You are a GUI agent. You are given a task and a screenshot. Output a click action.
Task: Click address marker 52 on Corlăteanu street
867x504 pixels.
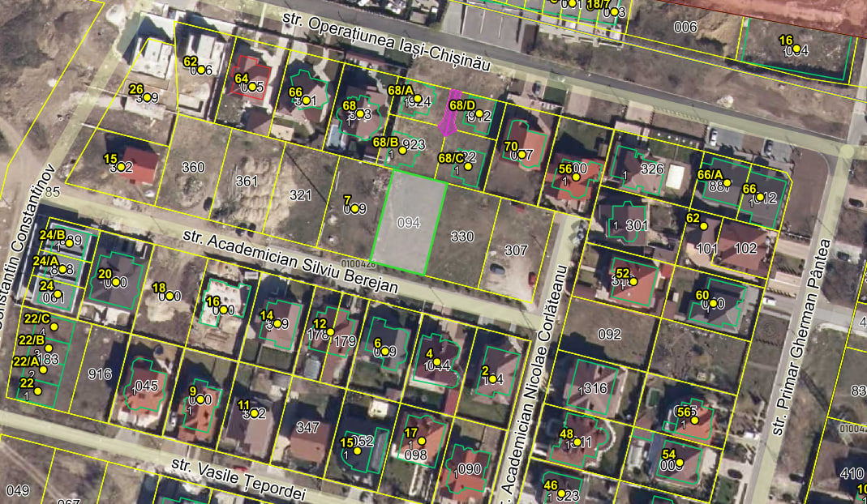click(x=633, y=282)
